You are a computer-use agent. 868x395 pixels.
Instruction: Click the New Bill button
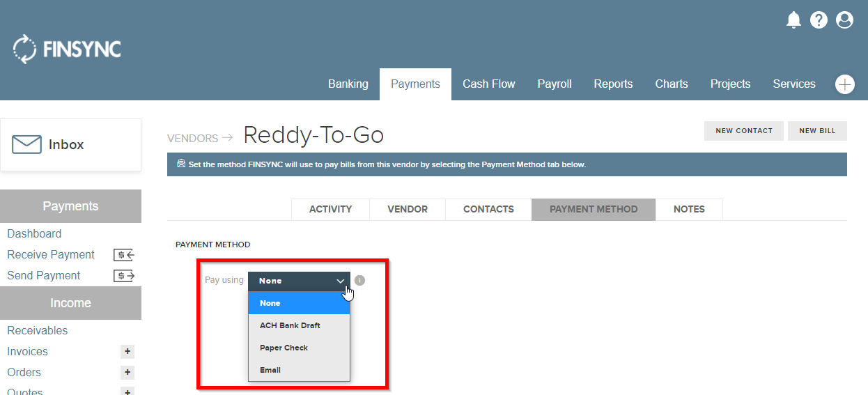coord(817,131)
